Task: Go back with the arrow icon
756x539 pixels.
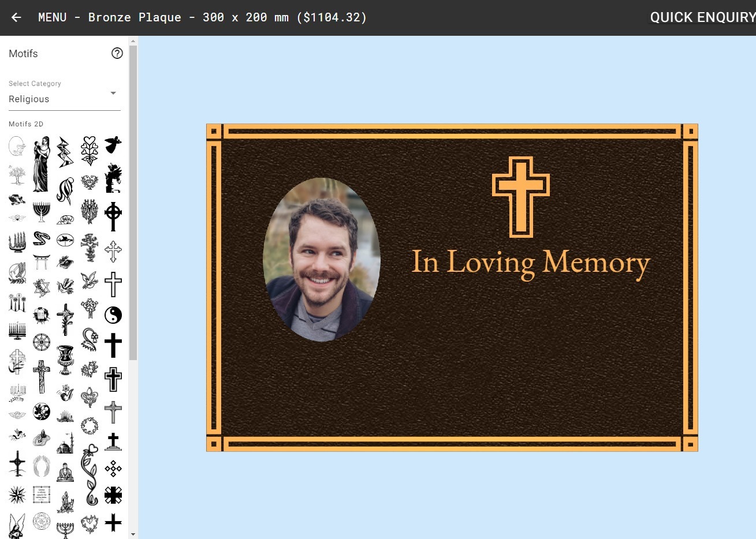Action: (x=16, y=17)
